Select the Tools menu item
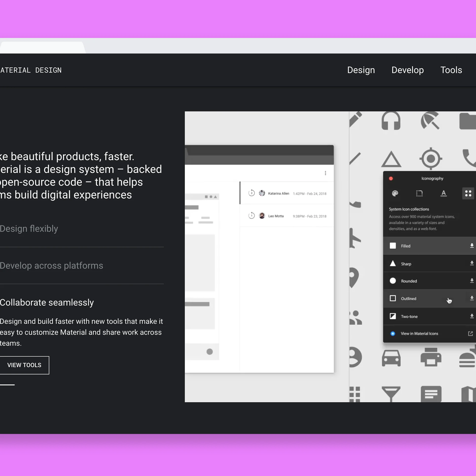Screen dimensions: 476x476 click(451, 70)
